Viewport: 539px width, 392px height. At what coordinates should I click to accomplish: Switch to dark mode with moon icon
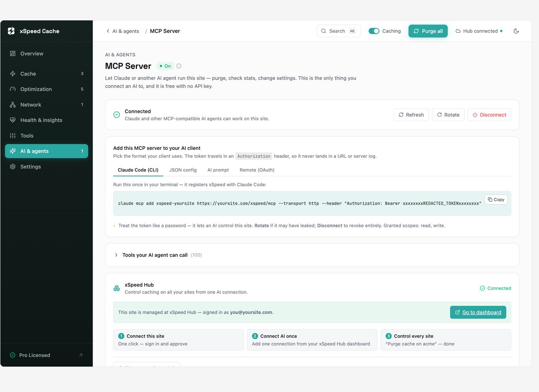tap(516, 31)
